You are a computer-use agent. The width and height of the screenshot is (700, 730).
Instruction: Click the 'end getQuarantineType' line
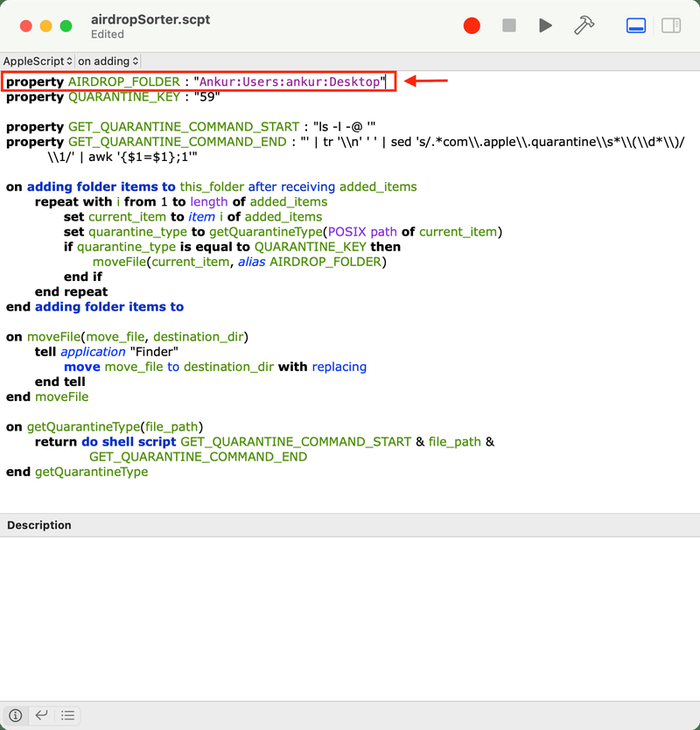click(x=77, y=472)
